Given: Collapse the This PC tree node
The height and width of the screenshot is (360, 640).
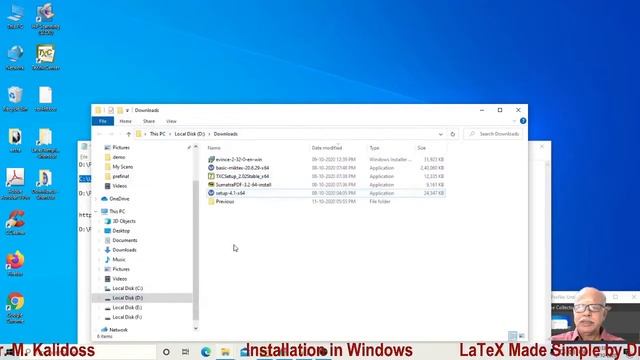Looking at the screenshot, I should tap(97, 211).
